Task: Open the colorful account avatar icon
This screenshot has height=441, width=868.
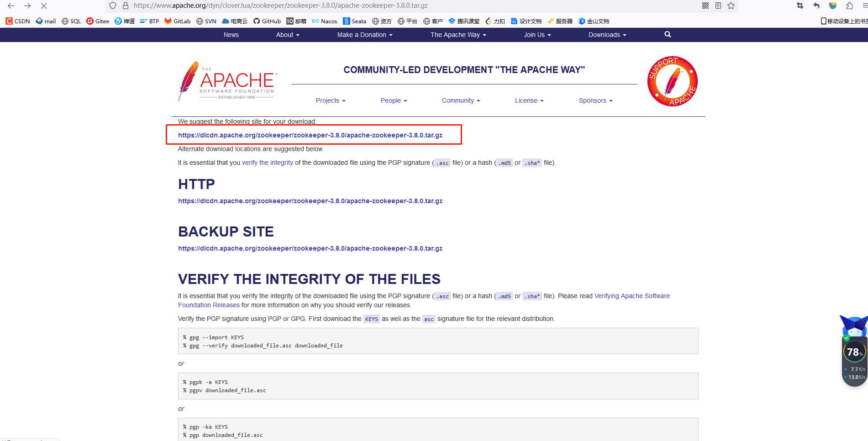Action: 833,5
